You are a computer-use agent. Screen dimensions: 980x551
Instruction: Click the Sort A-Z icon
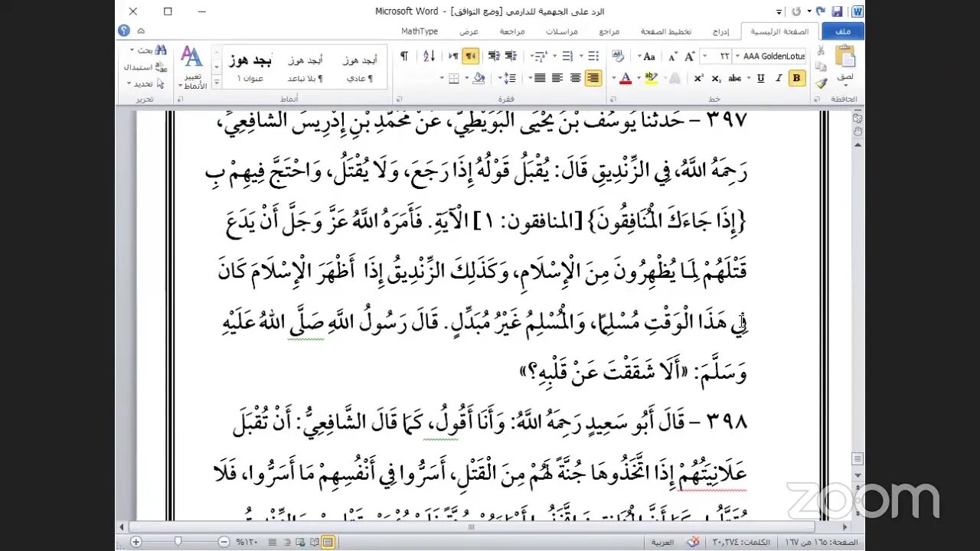tap(429, 56)
